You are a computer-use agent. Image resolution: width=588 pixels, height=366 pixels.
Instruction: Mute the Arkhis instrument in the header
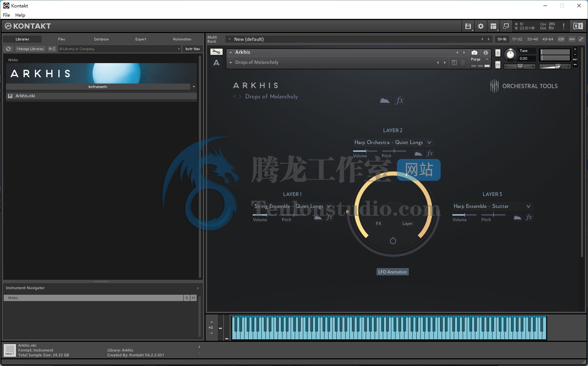(498, 65)
